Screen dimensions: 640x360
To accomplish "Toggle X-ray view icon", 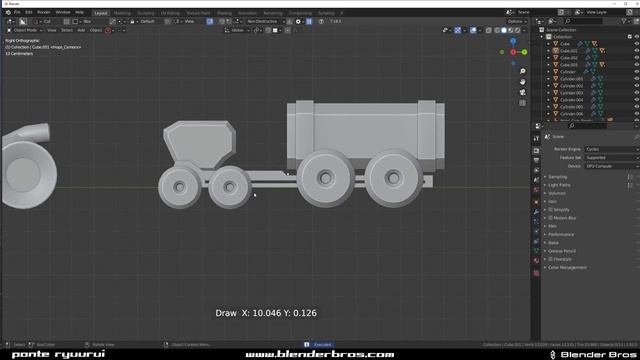I will (489, 30).
